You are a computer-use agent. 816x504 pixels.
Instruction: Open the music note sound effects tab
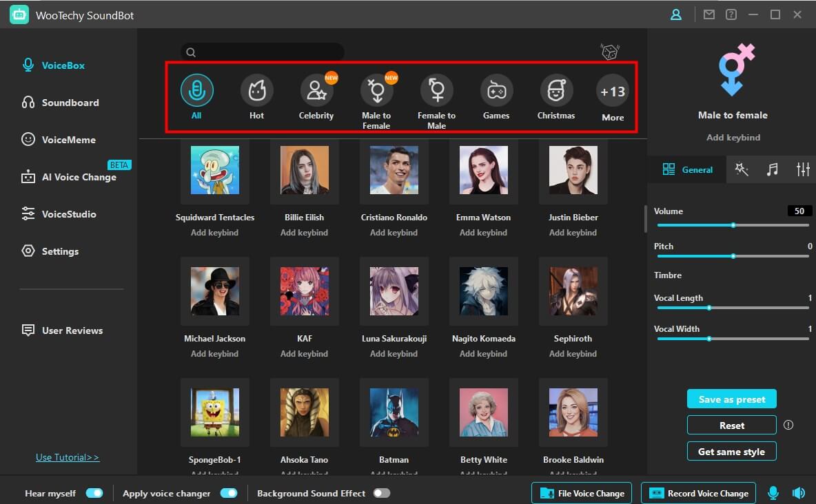tap(771, 169)
